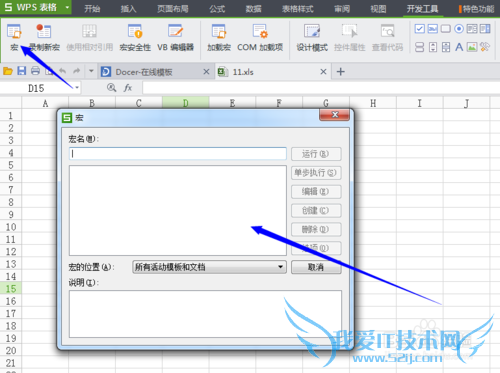Insert an option button control

tap(459, 29)
